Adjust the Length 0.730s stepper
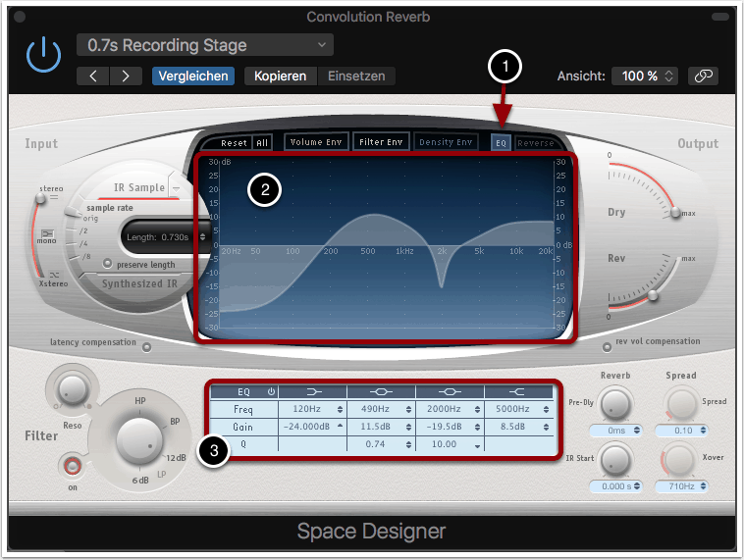 pos(202,236)
